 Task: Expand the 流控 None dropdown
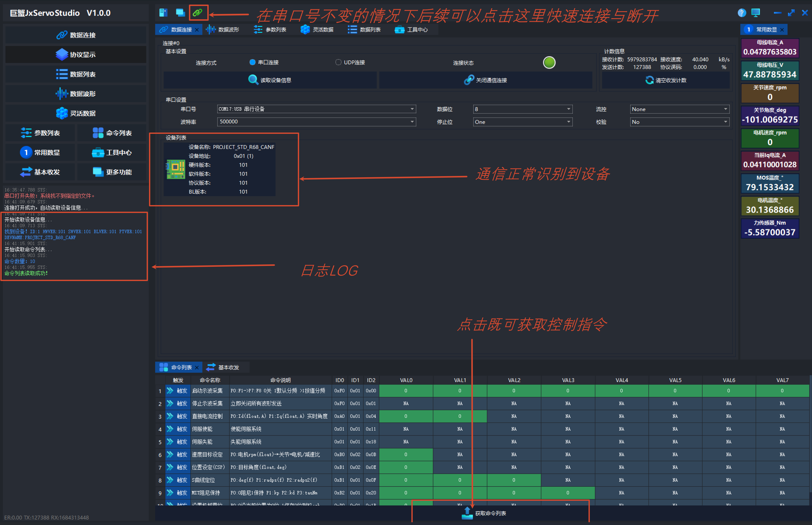click(x=680, y=109)
